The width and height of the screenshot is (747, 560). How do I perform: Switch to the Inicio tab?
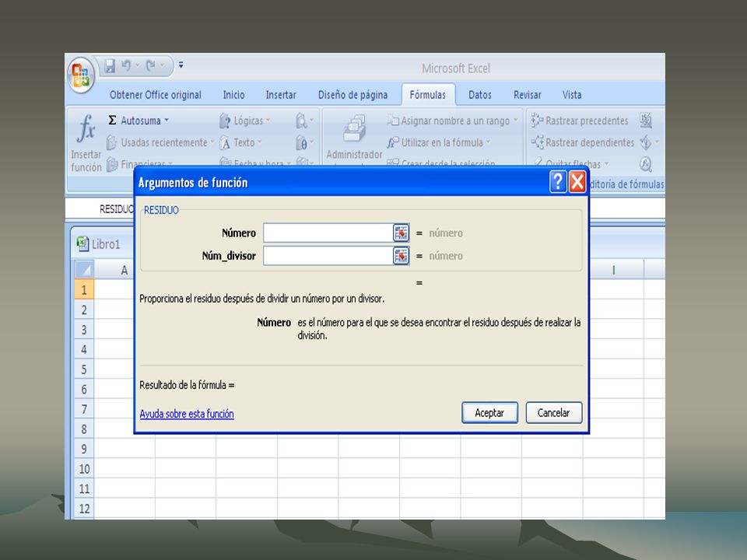(x=234, y=95)
